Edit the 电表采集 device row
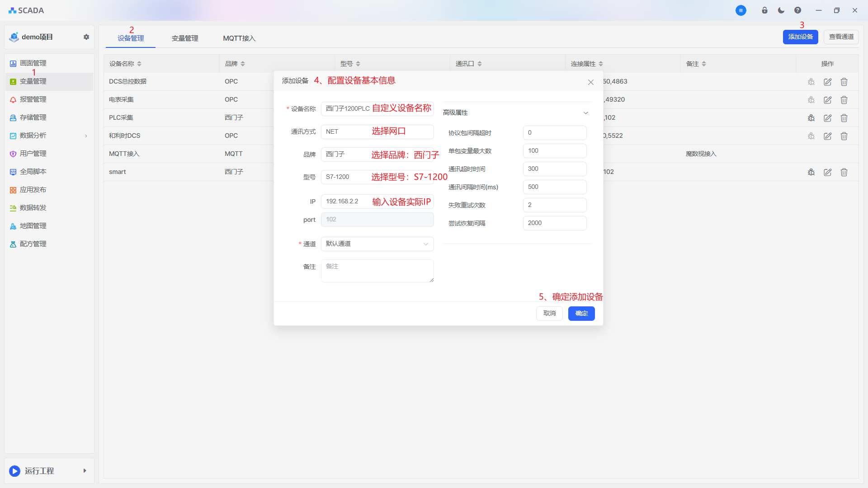This screenshot has height=488, width=868. (827, 100)
